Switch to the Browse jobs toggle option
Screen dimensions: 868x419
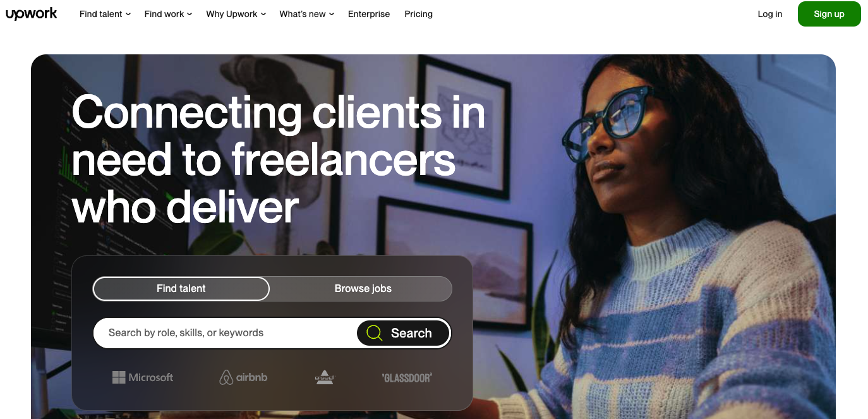[363, 289]
